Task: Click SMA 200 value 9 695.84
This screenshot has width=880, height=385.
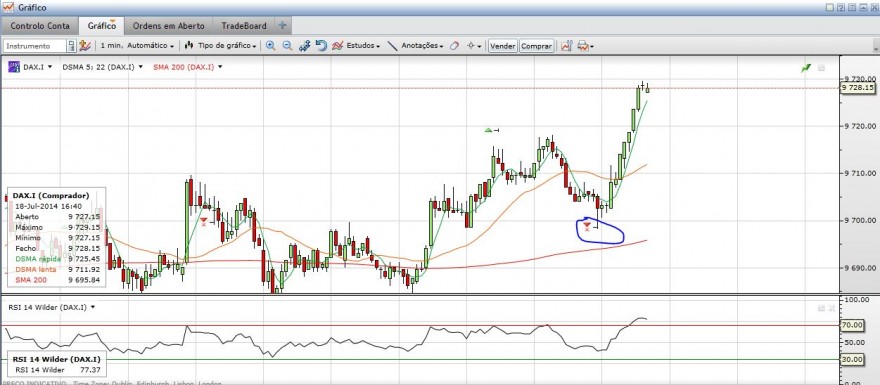Action: pyautogui.click(x=84, y=280)
